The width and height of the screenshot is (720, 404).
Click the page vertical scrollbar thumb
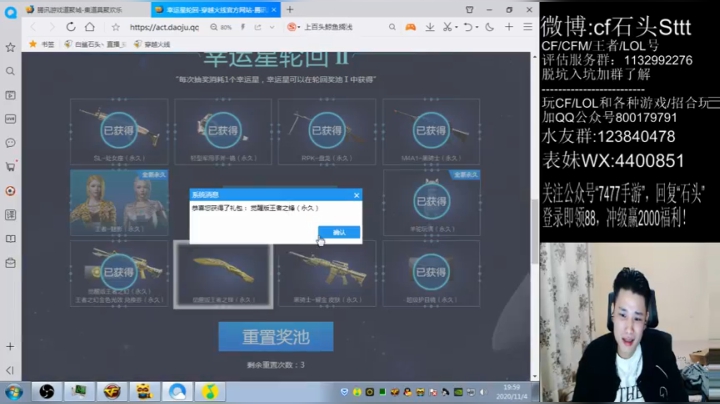534,232
